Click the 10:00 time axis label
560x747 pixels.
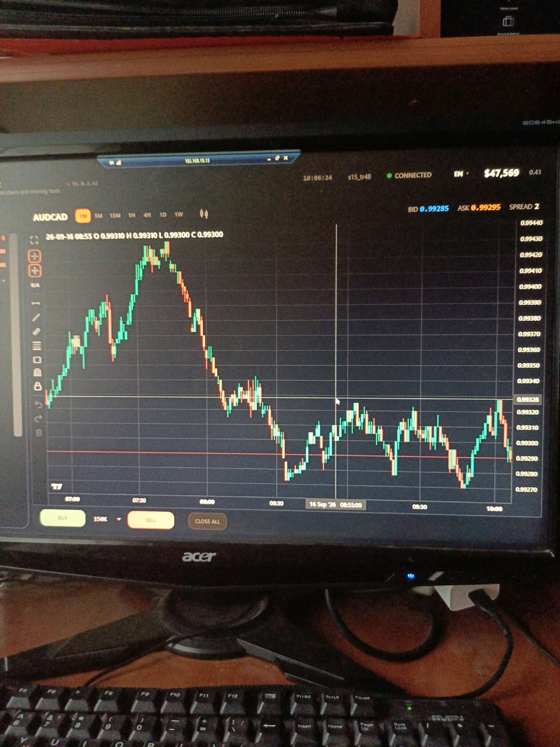coord(494,509)
